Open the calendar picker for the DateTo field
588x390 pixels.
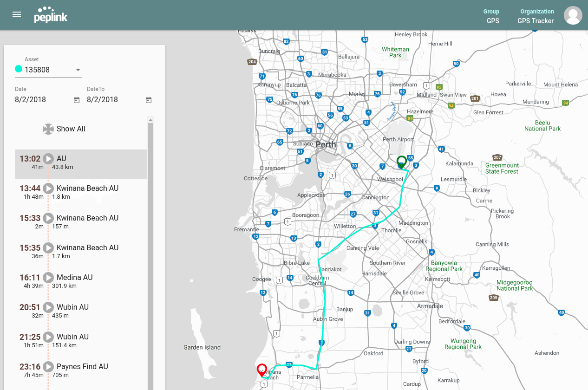148,100
